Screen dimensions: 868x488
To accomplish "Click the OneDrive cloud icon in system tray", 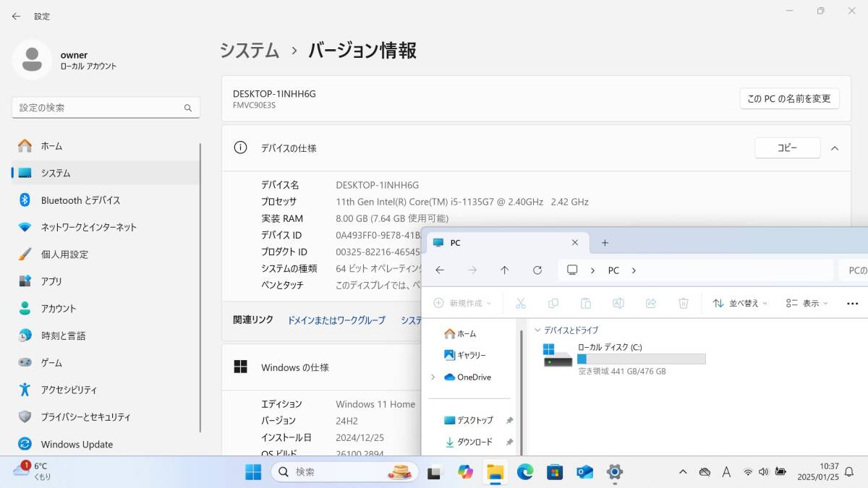I will [x=705, y=471].
